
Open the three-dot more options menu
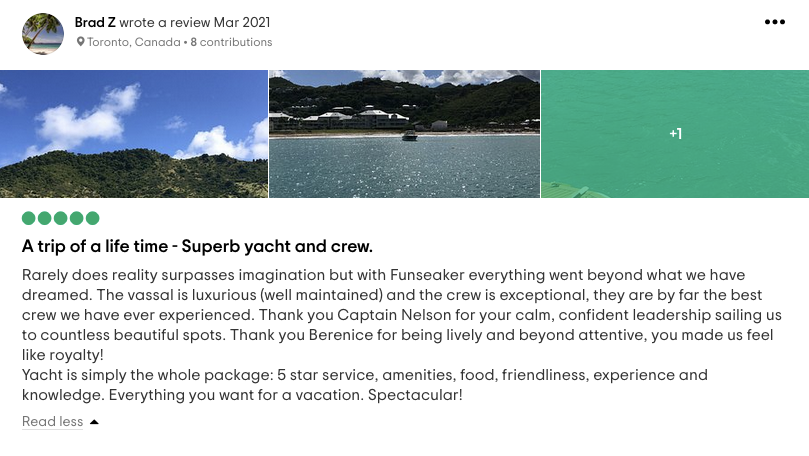pyautogui.click(x=774, y=22)
